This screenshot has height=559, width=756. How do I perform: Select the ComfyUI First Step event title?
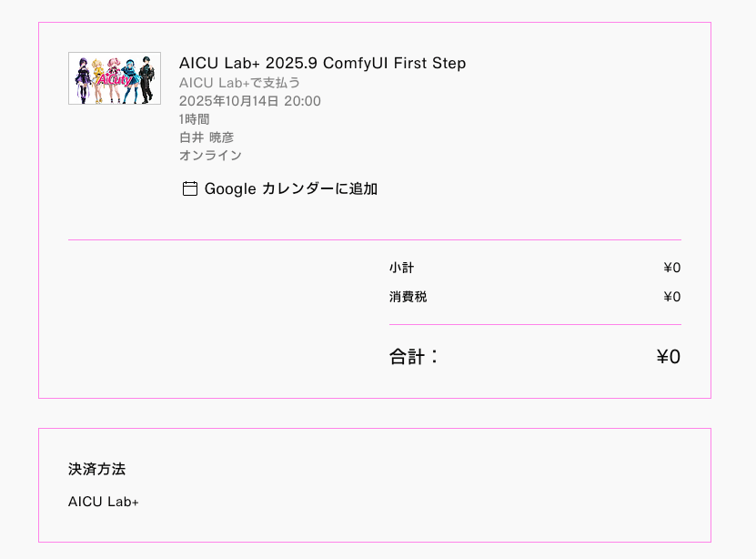[322, 63]
